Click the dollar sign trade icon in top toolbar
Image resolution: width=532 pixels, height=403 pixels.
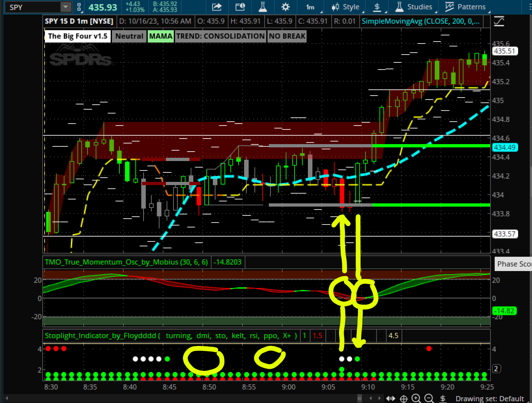point(377,7)
